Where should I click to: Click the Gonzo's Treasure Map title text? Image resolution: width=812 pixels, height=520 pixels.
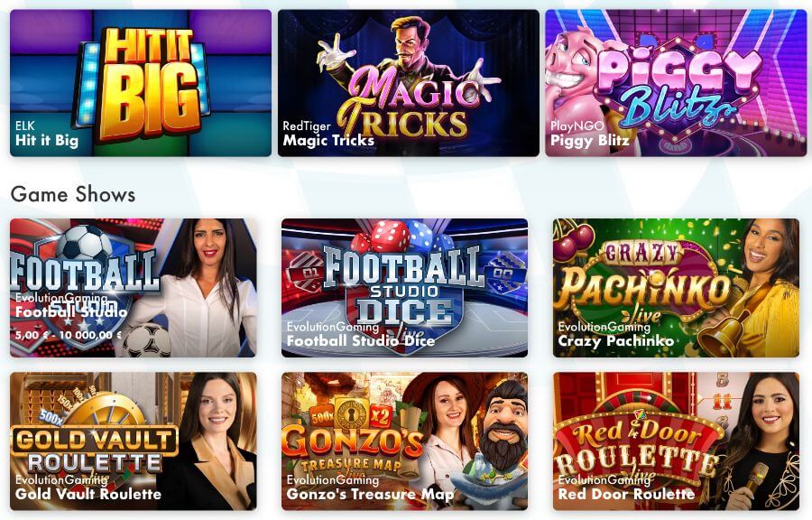point(370,494)
